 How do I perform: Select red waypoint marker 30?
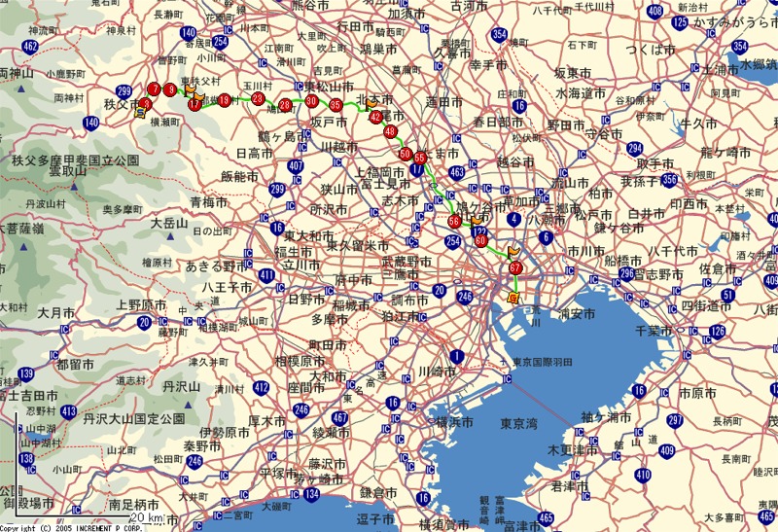click(x=311, y=100)
